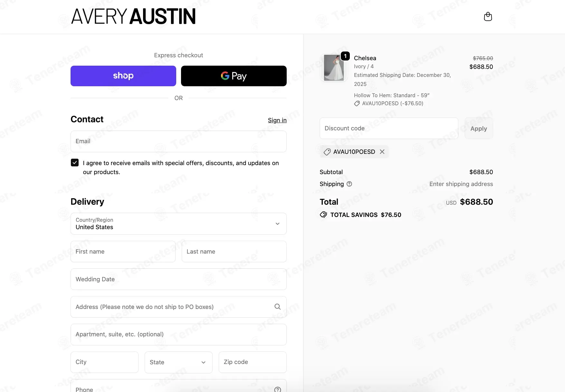This screenshot has height=392, width=565.
Task: Click the Avery Austin logo
Action: 133,17
